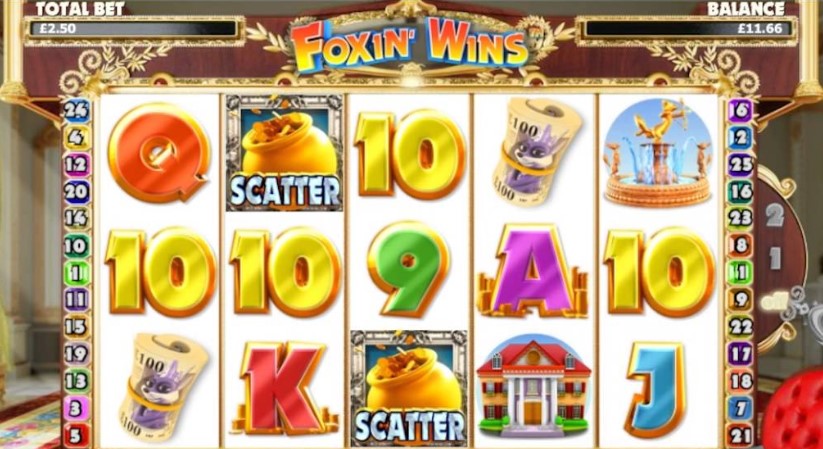Select the green 9 symbol

[x=408, y=268]
